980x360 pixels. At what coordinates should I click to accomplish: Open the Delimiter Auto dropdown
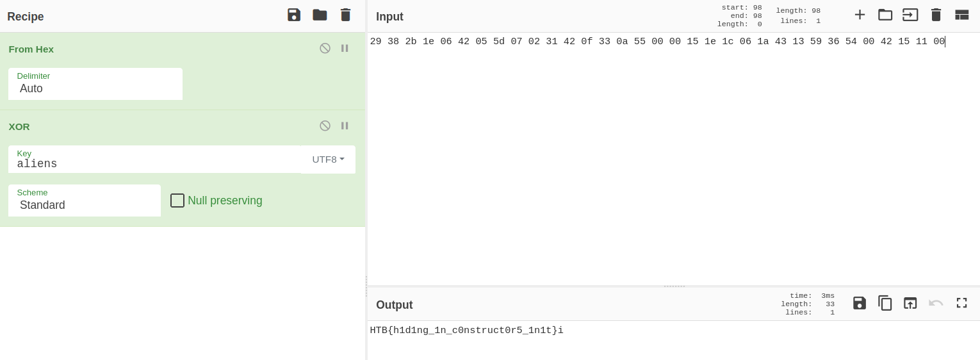click(x=95, y=85)
